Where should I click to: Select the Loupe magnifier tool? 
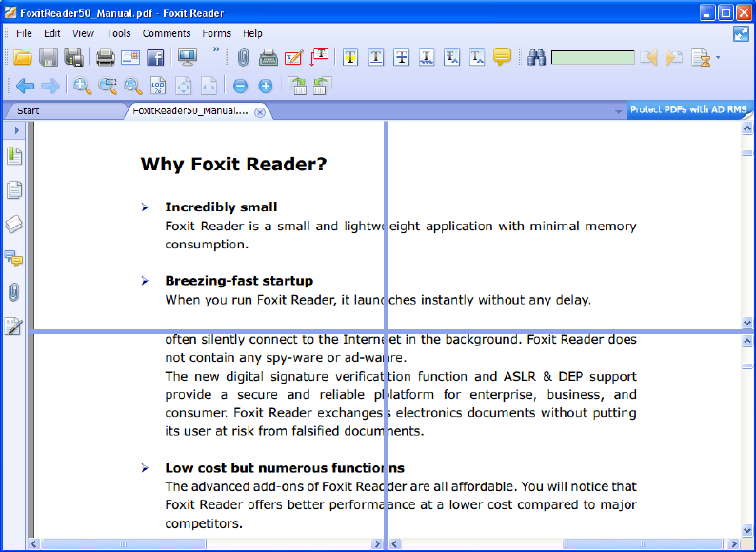click(x=132, y=86)
